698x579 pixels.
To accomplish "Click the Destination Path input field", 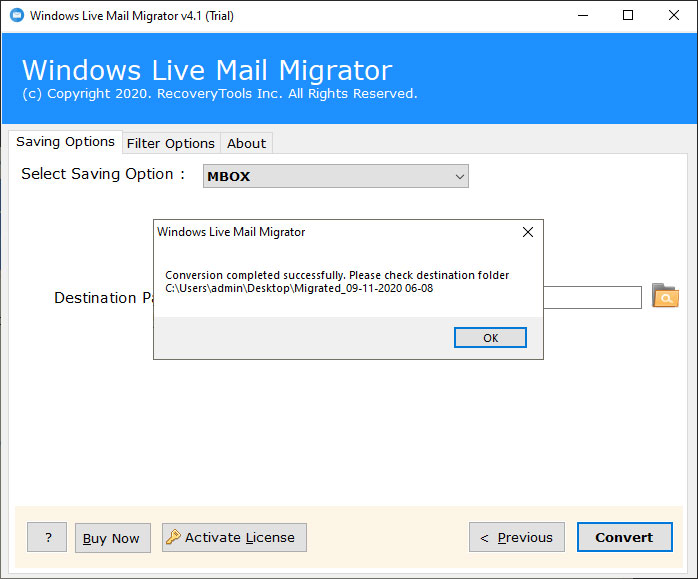I will click(592, 297).
